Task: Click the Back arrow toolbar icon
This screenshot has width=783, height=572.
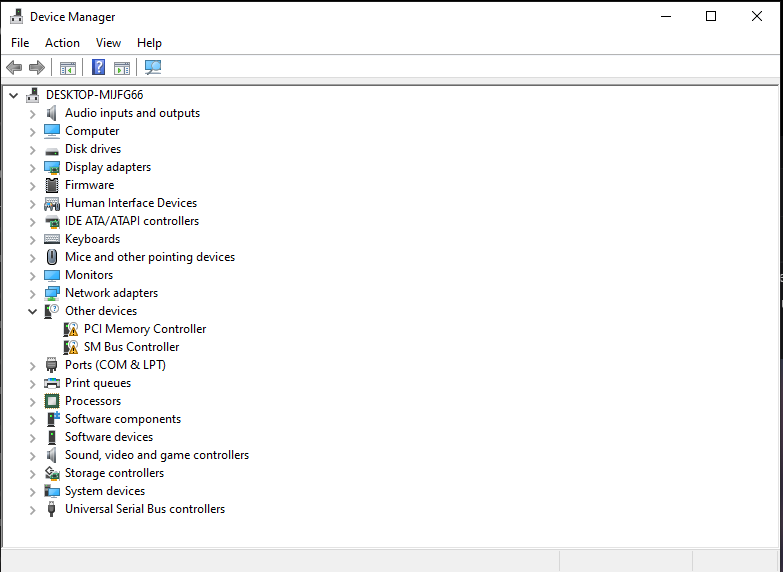Action: (x=14, y=67)
